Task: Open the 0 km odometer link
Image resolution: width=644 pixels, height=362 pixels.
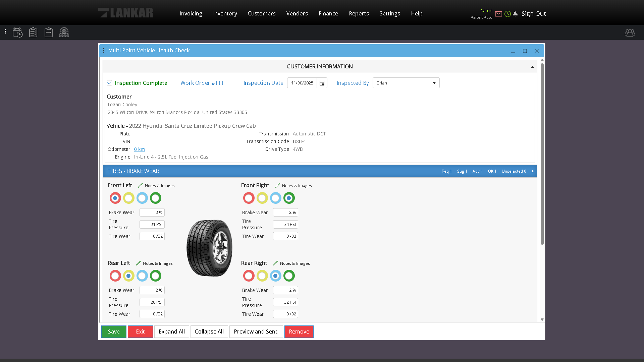Action: coord(139,149)
